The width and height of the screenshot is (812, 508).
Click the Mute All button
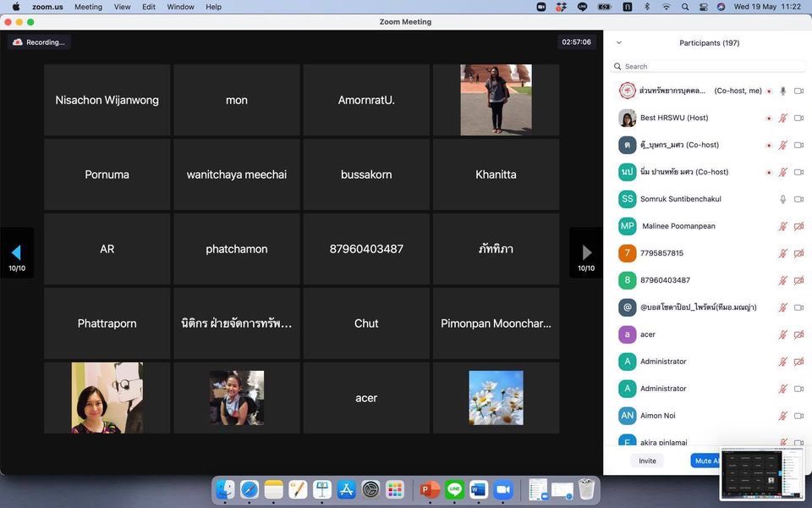click(x=705, y=461)
